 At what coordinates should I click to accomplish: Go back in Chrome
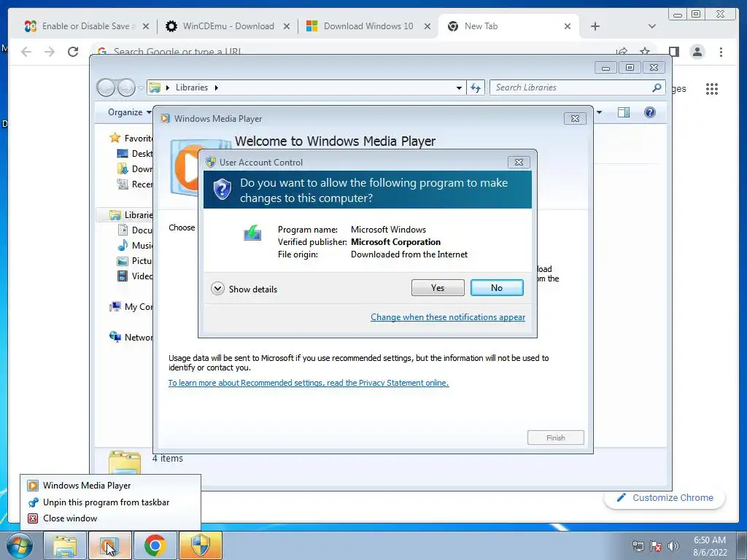[26, 52]
